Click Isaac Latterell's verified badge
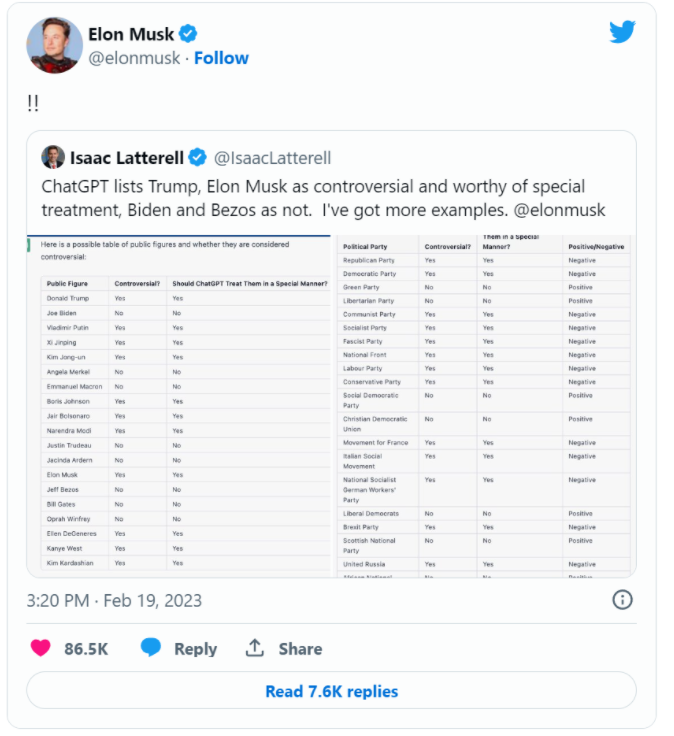Image resolution: width=674 pixels, height=736 pixels. tap(197, 157)
